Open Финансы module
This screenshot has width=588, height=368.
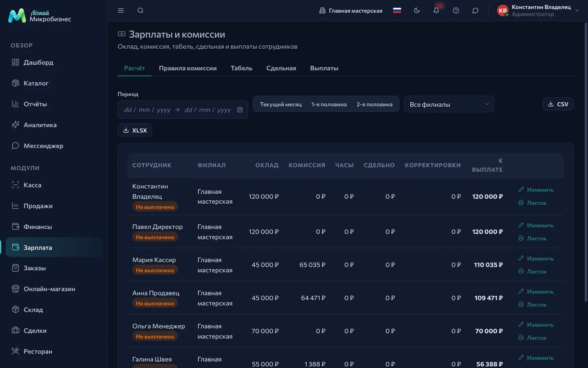coord(54,227)
